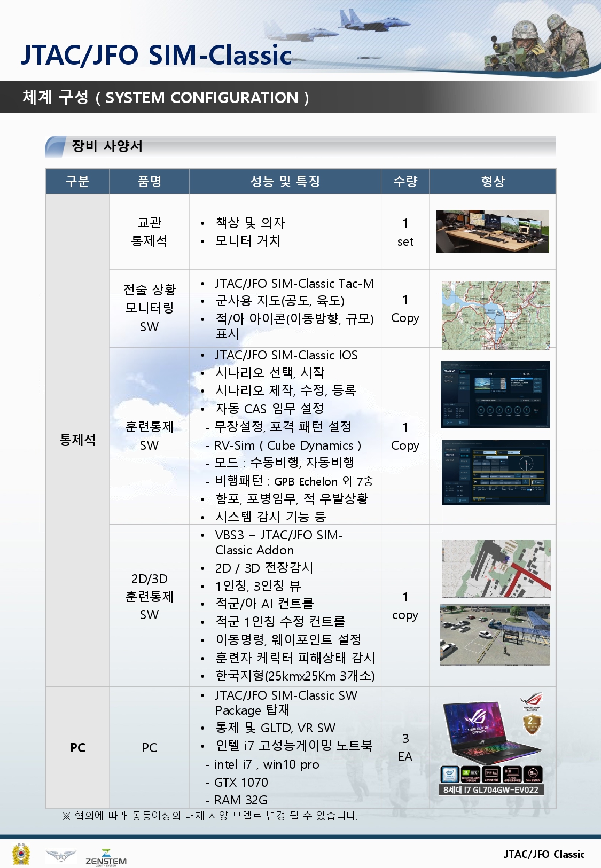
Task: Click '군사용 지도(공도, 육도)' line
Action: tap(279, 301)
